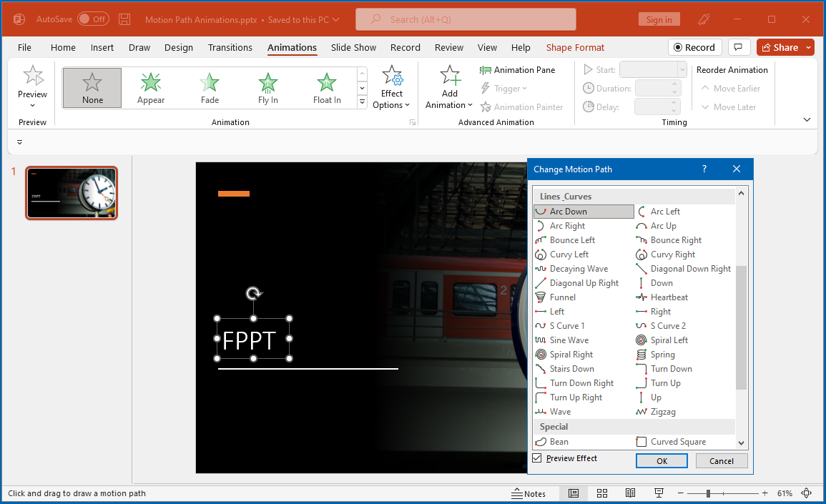Switch to Slide Sorter view in status bar
The image size is (826, 504).
point(602,493)
